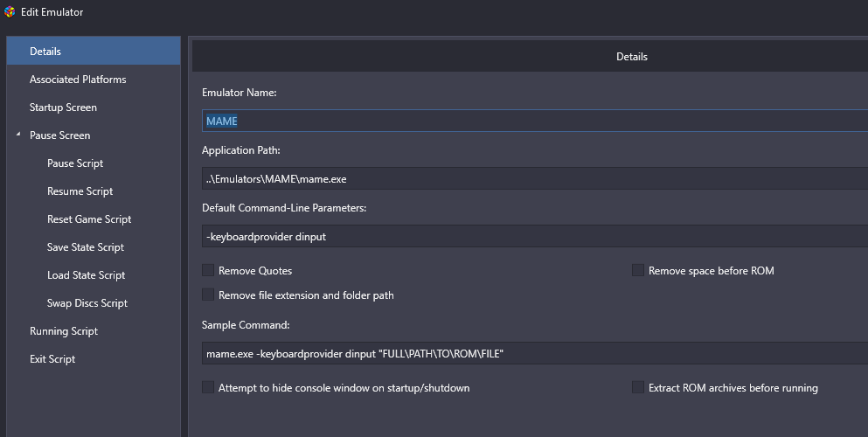Image resolution: width=868 pixels, height=437 pixels.
Task: Open the Running Script section
Action: (x=64, y=330)
